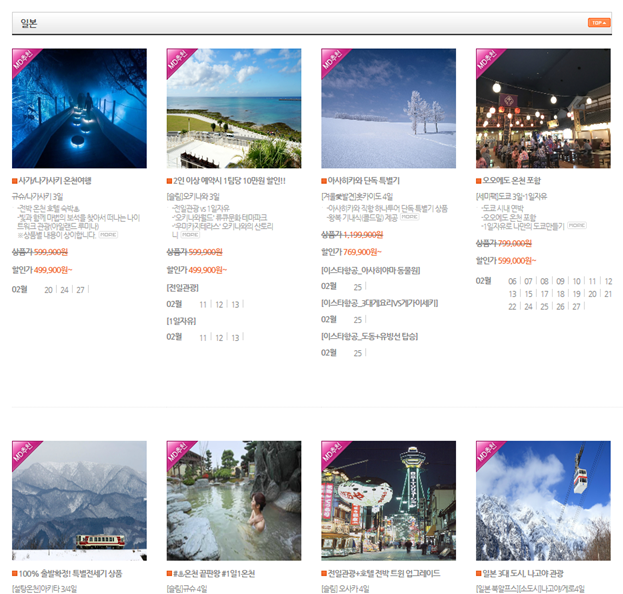This screenshot has width=623, height=594.
Task: Click the [슬림]규슈 4일 subtitle
Action: click(x=187, y=589)
